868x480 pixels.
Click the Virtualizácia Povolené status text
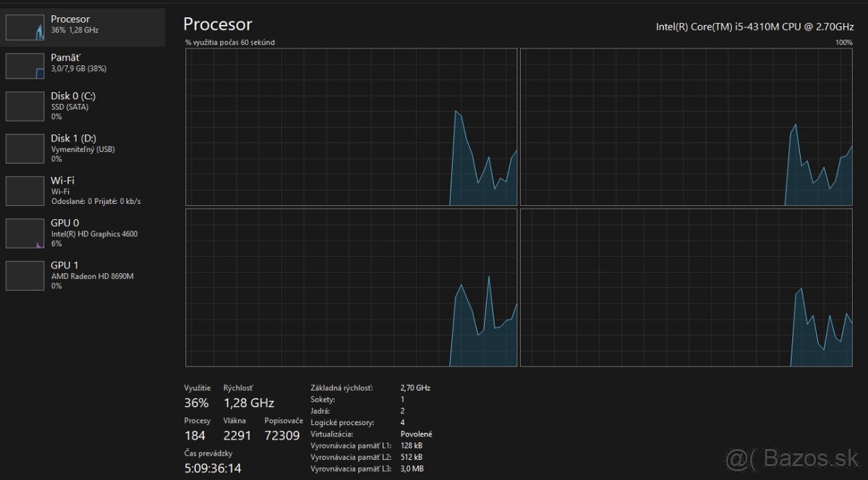pyautogui.click(x=416, y=434)
